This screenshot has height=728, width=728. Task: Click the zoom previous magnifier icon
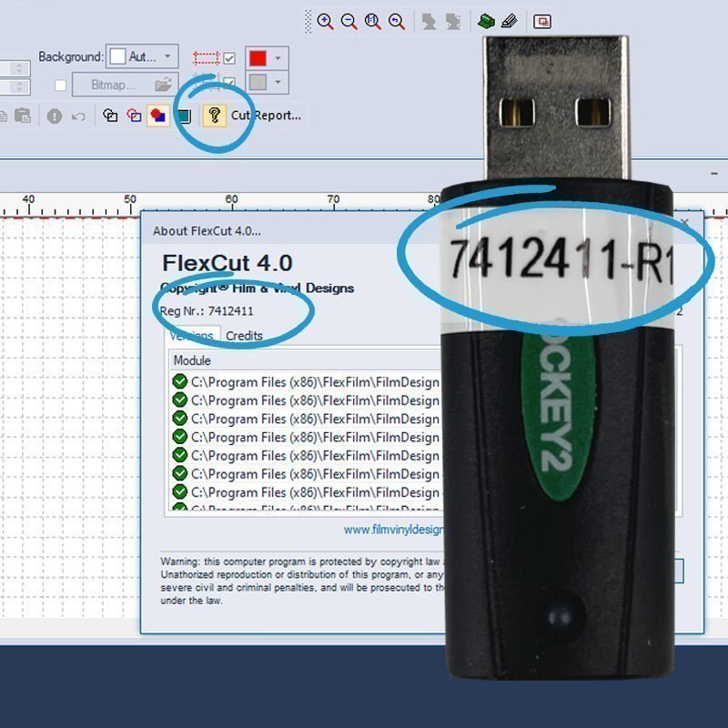coord(397,21)
